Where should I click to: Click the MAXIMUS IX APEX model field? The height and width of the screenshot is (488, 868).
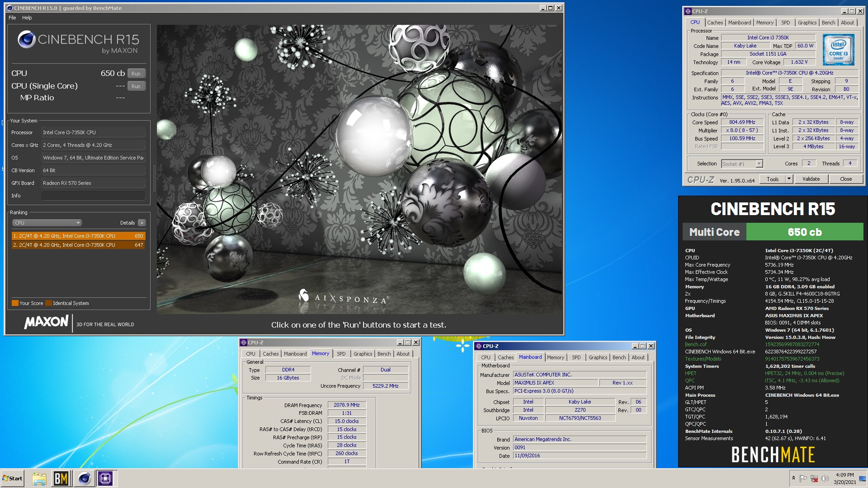pyautogui.click(x=555, y=383)
